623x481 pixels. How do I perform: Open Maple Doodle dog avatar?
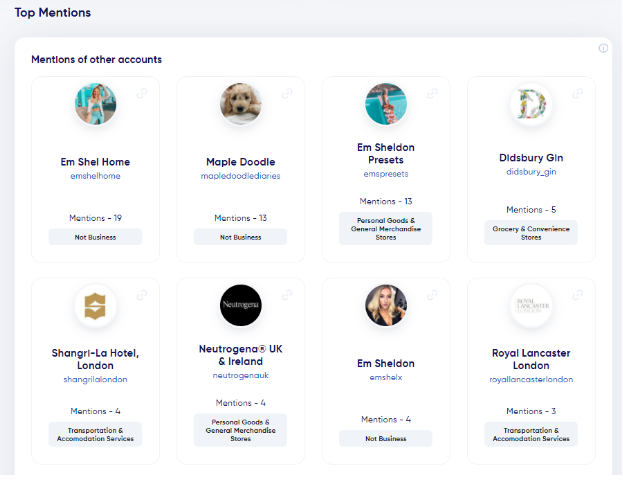point(241,104)
